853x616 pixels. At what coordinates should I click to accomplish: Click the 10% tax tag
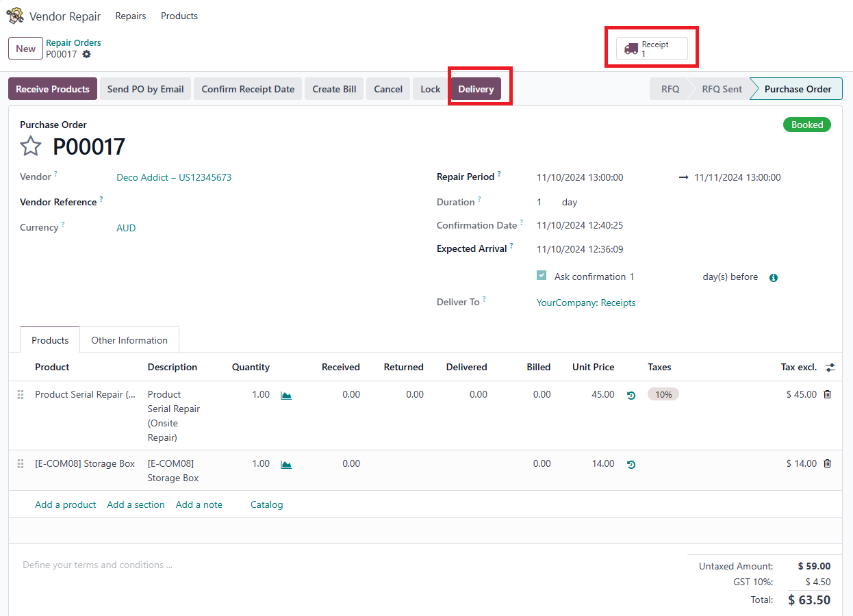[663, 394]
